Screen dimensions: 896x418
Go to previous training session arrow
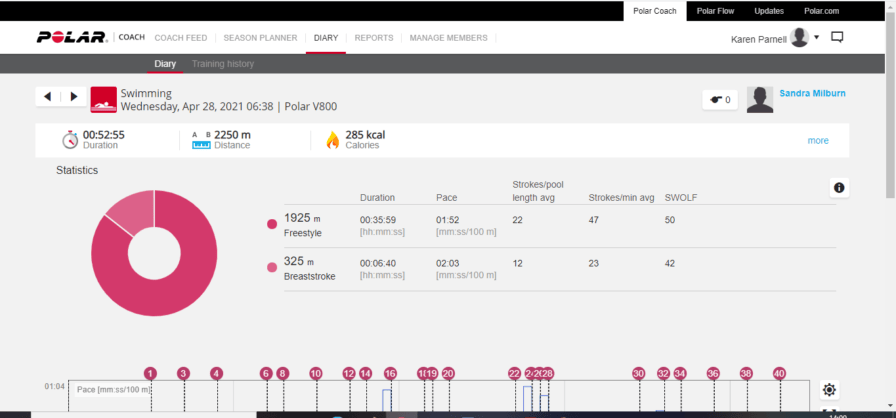[47, 97]
